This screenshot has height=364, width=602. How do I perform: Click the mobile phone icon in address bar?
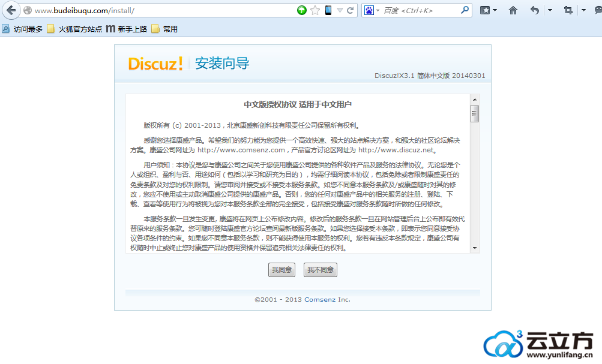coord(328,10)
